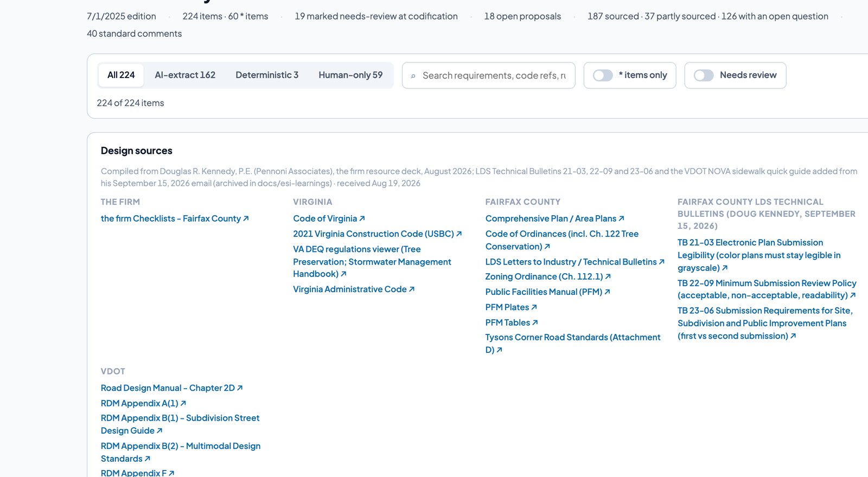Open the Public Facilities Manual (PFM) link
This screenshot has height=477, width=868.
[x=548, y=292]
